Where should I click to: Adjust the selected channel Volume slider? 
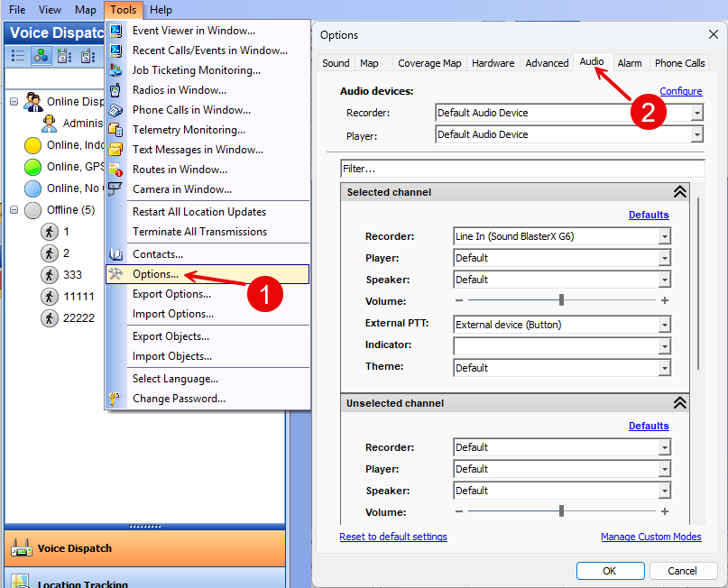(x=560, y=300)
